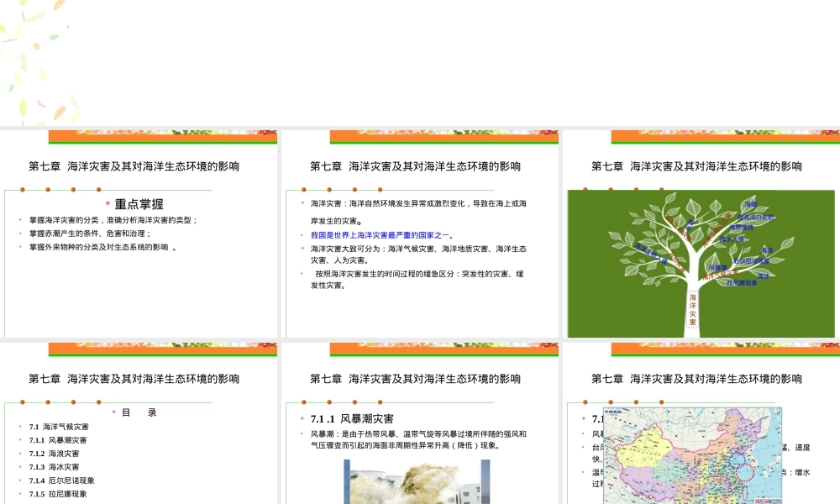
Task: Select the slide showing the China map
Action: (x=701, y=423)
